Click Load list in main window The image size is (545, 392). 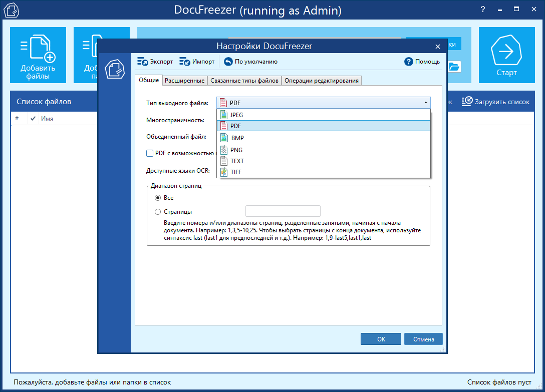(x=495, y=102)
